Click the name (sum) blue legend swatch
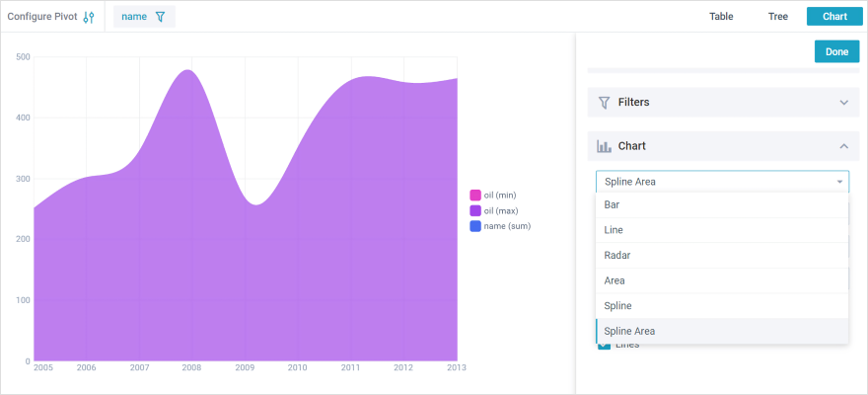The width and height of the screenshot is (868, 395). tap(475, 226)
